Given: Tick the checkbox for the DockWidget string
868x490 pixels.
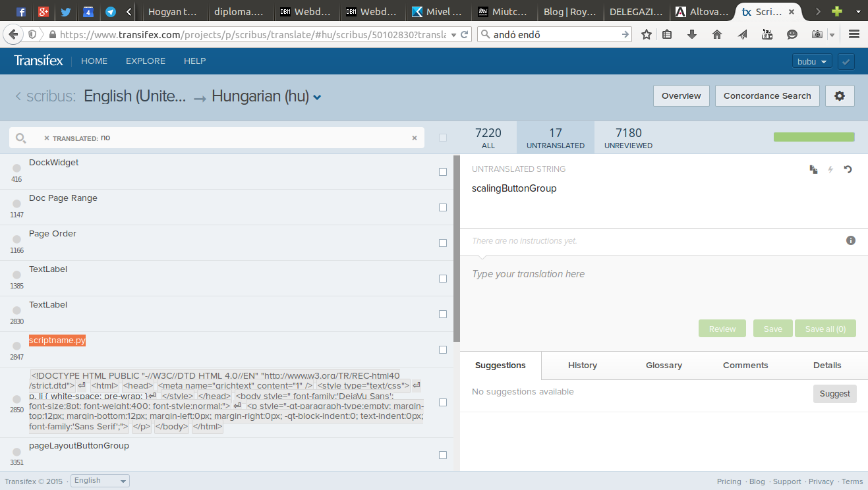Looking at the screenshot, I should 443,172.
